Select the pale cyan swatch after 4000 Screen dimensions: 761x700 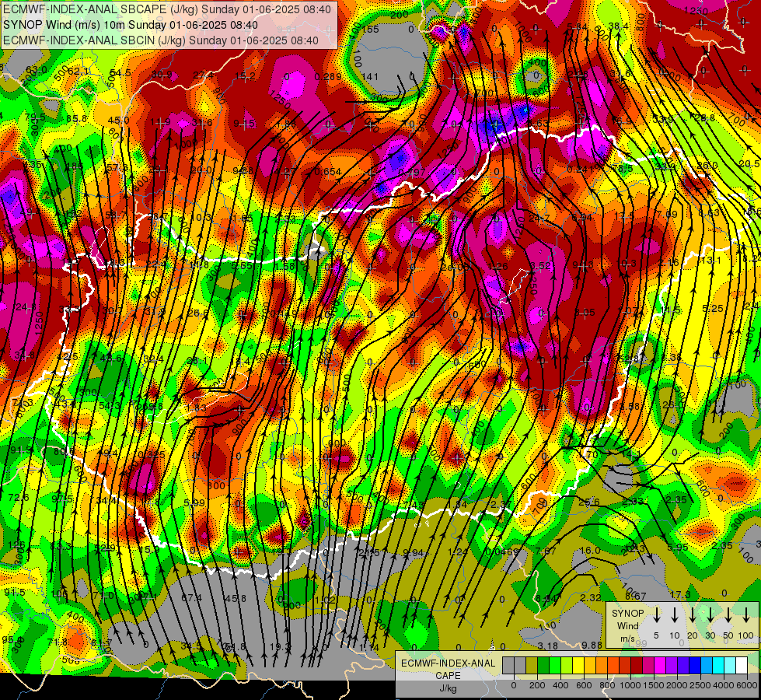coord(730,666)
